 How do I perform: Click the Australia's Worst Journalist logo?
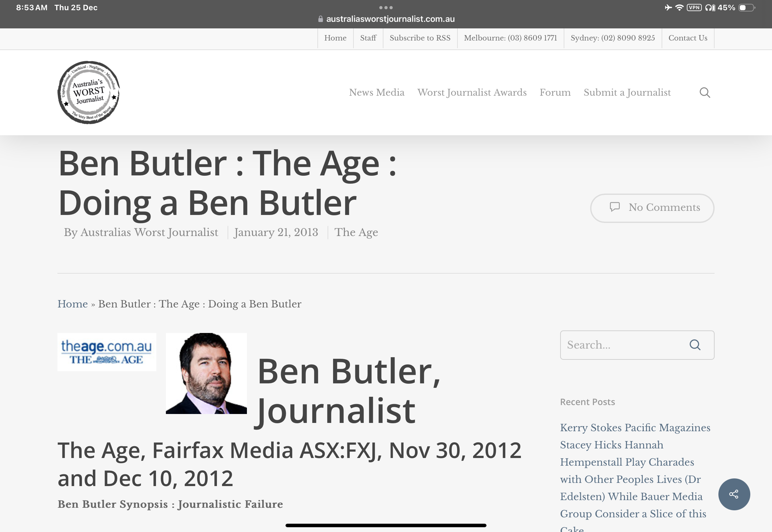[88, 92]
